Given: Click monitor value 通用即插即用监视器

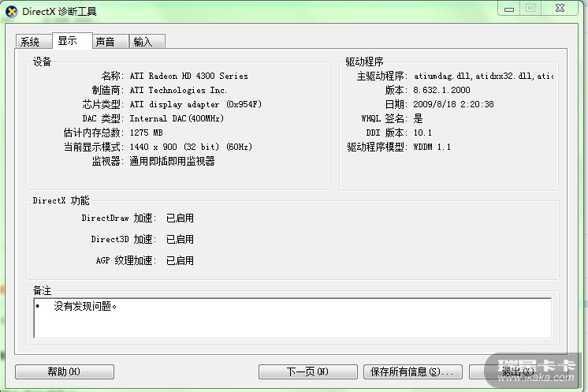Looking at the screenshot, I should [x=172, y=162].
